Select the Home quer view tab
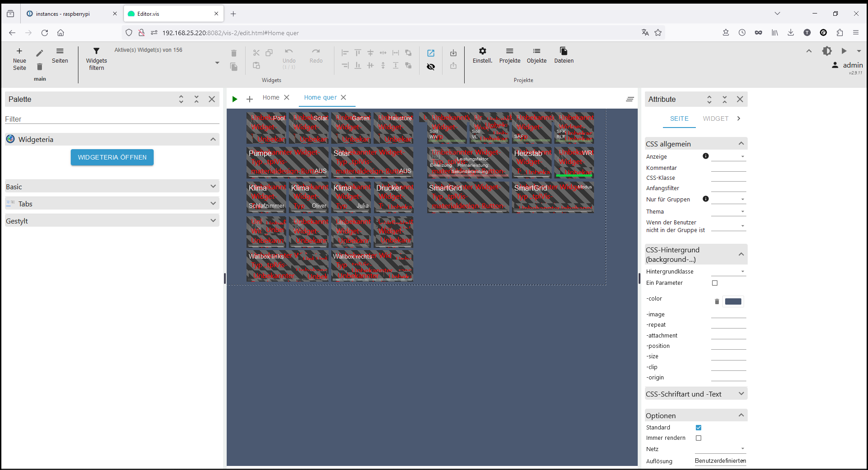The image size is (868, 470). (320, 97)
